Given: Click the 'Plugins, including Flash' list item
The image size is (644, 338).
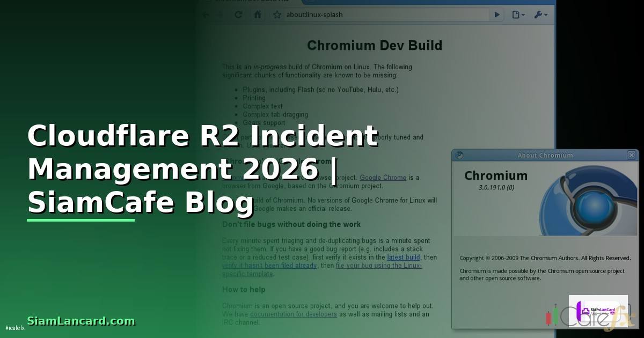Looking at the screenshot, I should [x=320, y=90].
